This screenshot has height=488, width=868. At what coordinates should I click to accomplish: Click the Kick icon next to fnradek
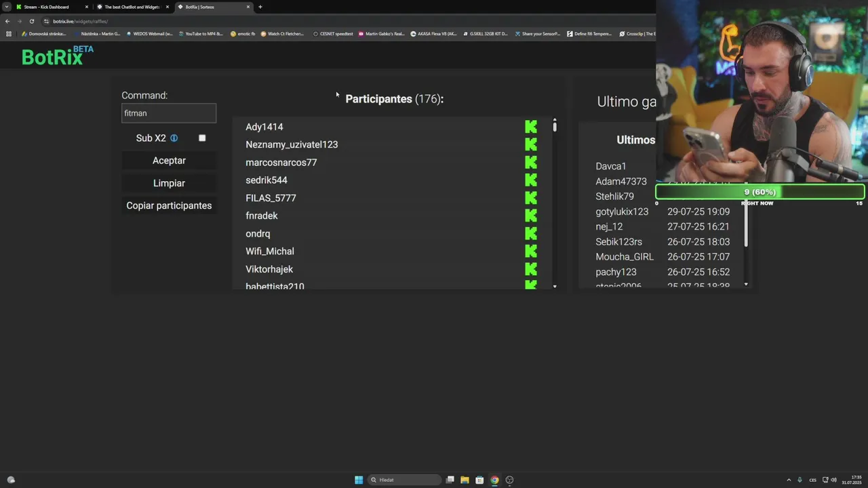coord(531,216)
